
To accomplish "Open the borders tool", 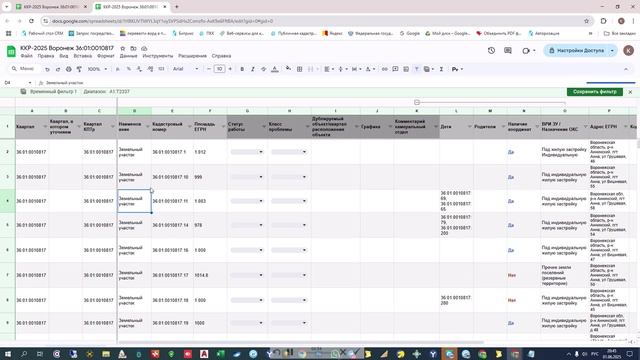I will (300, 69).
